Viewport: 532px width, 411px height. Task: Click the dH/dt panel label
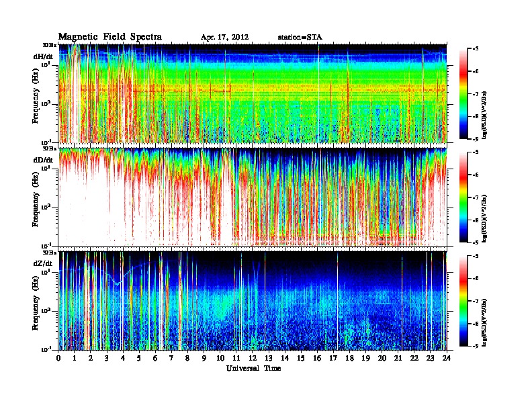click(43, 56)
